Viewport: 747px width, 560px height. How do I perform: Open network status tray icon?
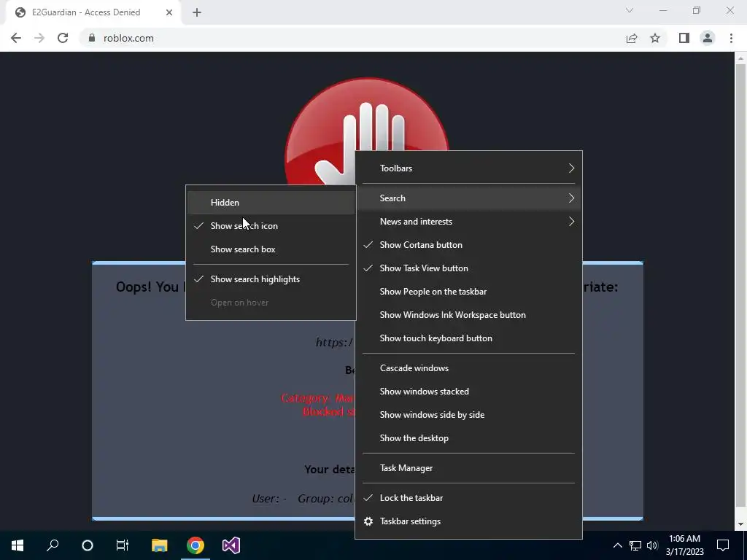click(635, 545)
